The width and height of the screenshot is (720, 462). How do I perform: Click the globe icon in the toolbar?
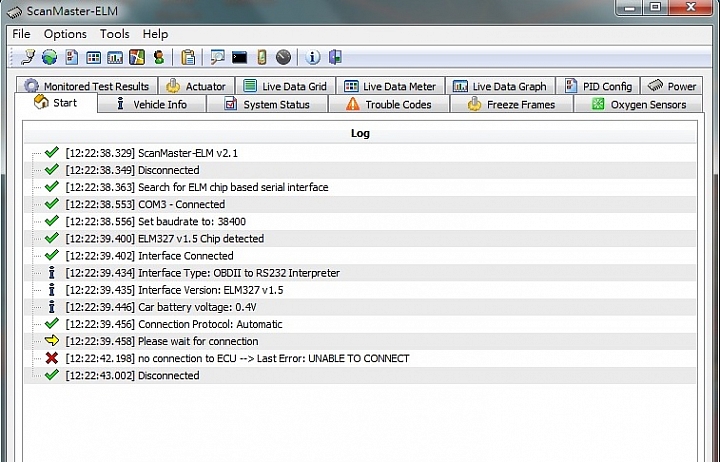(x=50, y=57)
